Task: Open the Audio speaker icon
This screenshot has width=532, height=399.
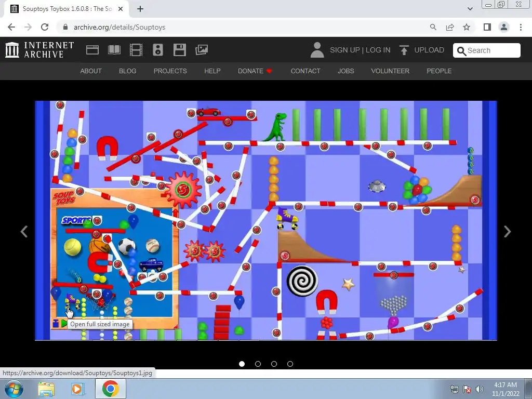Action: tap(158, 50)
